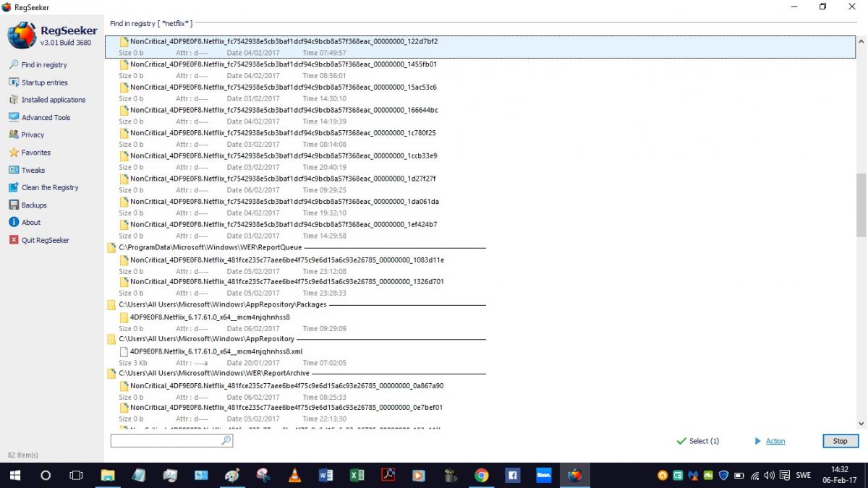Click the folder icon beside the _1083d11e entry

(x=124, y=260)
